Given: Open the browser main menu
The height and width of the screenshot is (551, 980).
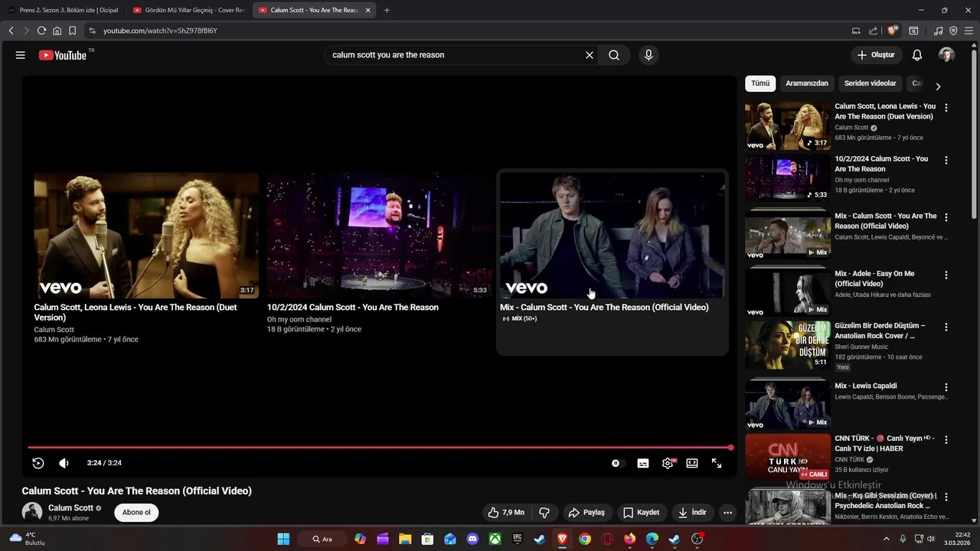Looking at the screenshot, I should coord(970,31).
